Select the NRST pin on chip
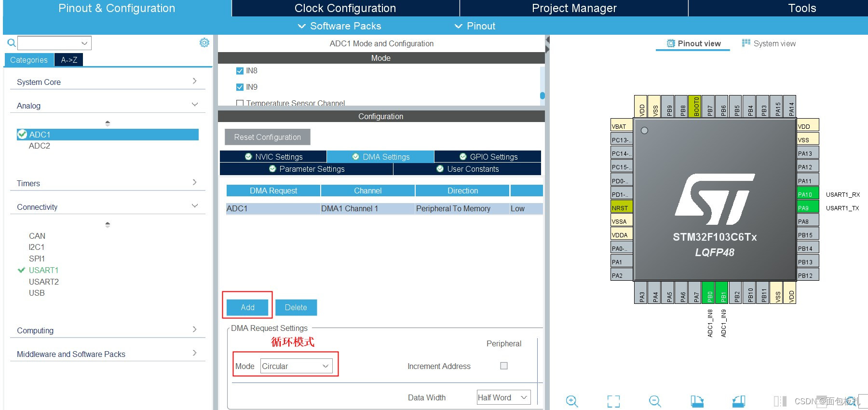Image resolution: width=868 pixels, height=410 pixels. [x=622, y=208]
